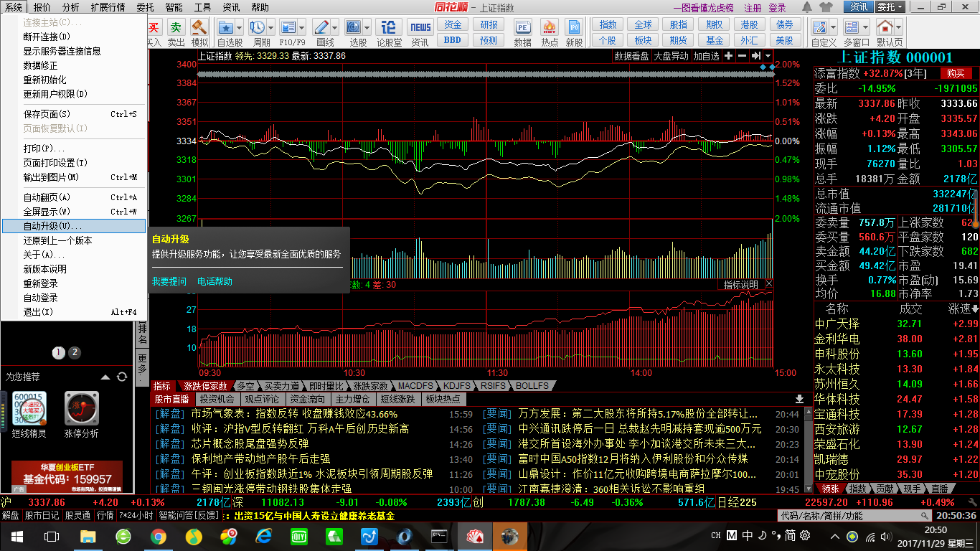Click the 一图看懂龙虎榜 link
This screenshot has height=551, width=980.
coord(705,8)
